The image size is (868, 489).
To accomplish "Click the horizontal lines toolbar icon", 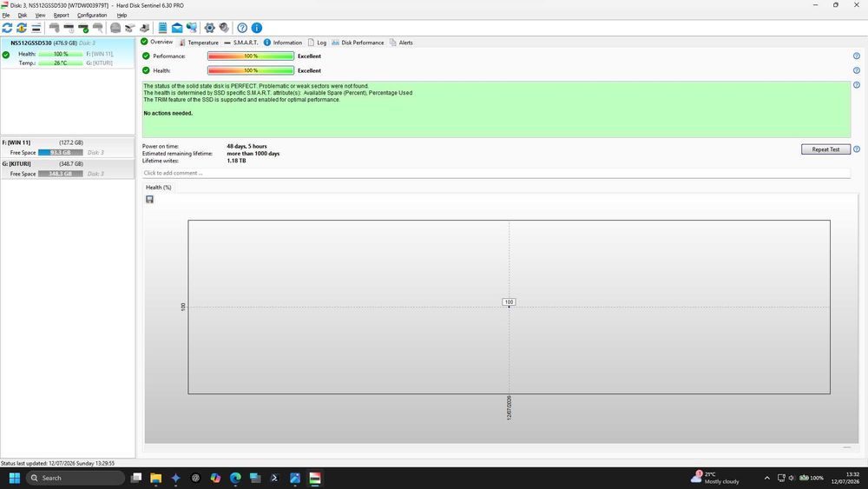I will tap(36, 28).
